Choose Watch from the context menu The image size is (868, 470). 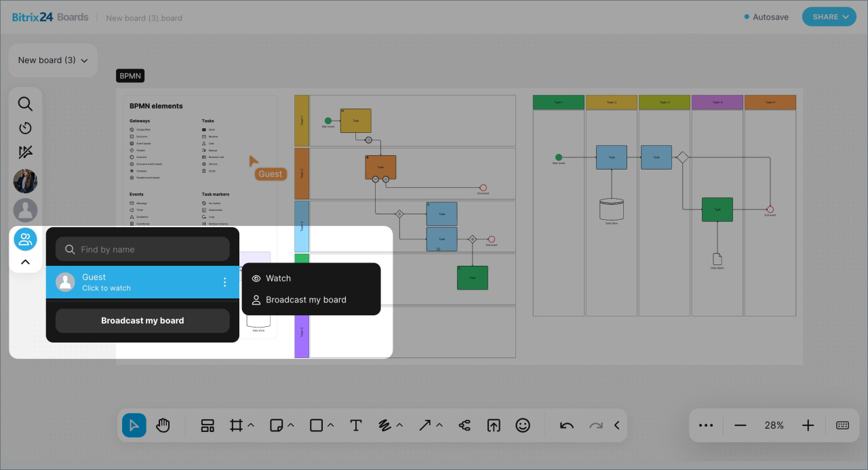tap(278, 278)
